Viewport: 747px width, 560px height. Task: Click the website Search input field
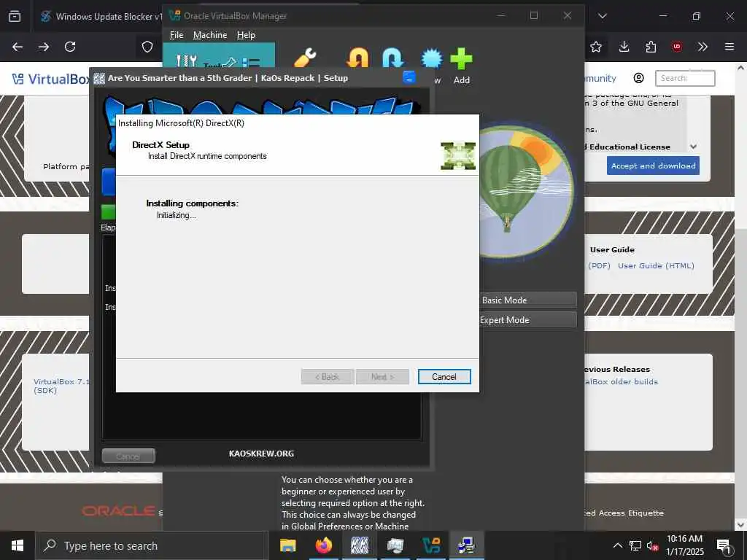(685, 78)
